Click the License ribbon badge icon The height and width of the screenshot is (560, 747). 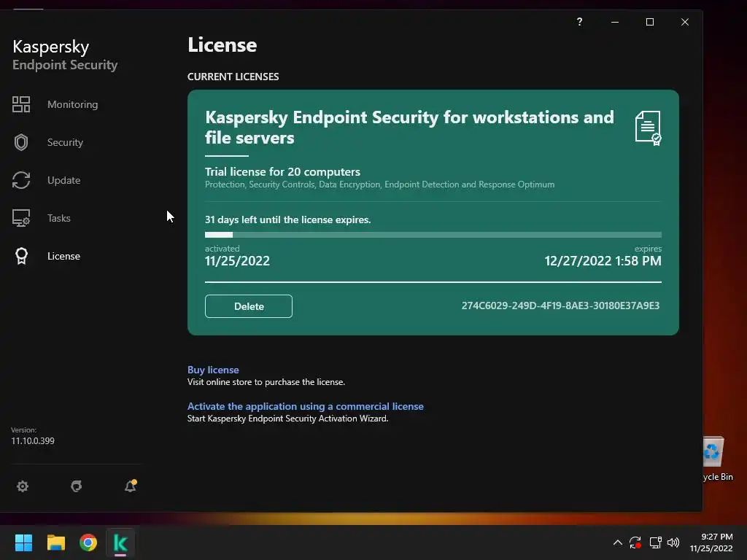click(21, 256)
